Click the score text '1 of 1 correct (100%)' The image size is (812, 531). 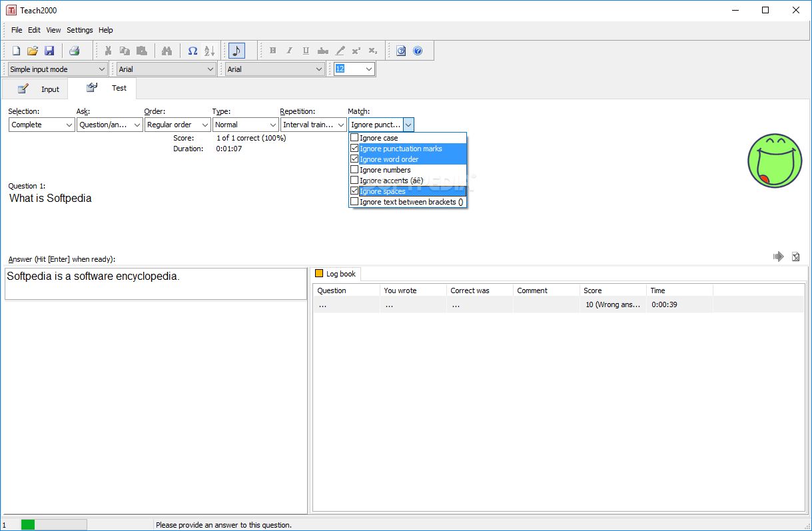251,138
